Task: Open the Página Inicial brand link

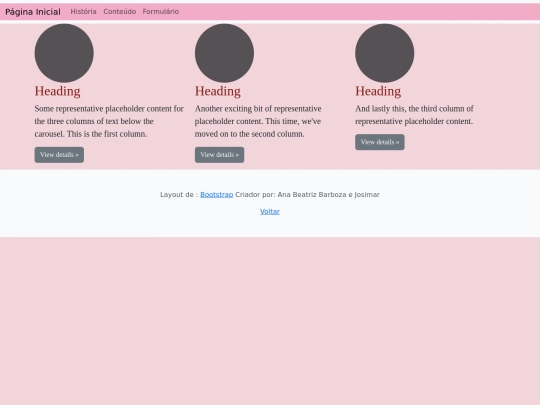Action: click(33, 12)
